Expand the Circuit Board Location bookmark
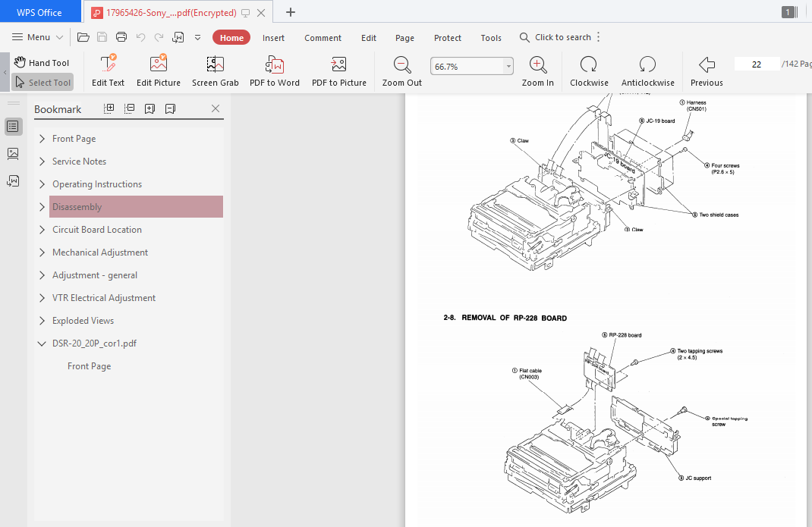 pos(42,230)
